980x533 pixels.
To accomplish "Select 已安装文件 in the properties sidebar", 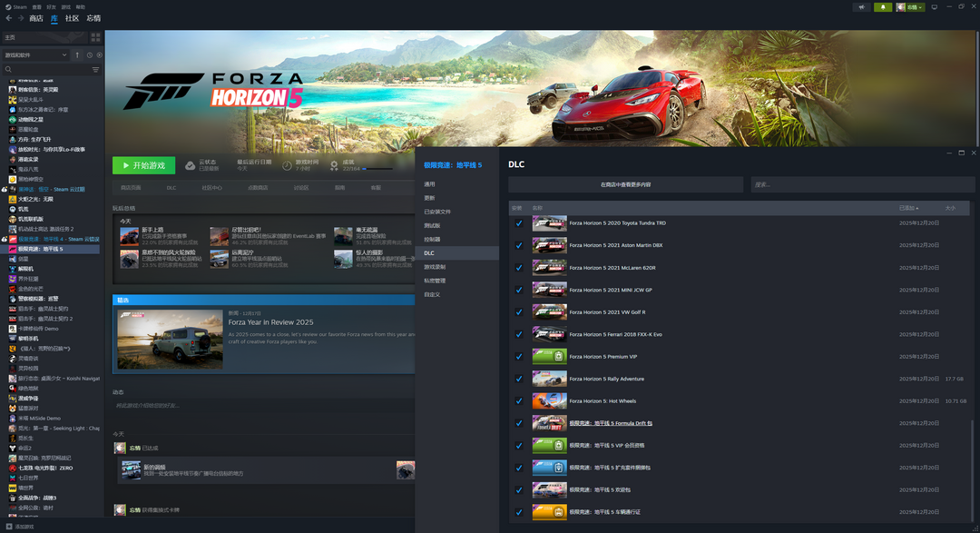I will (437, 212).
